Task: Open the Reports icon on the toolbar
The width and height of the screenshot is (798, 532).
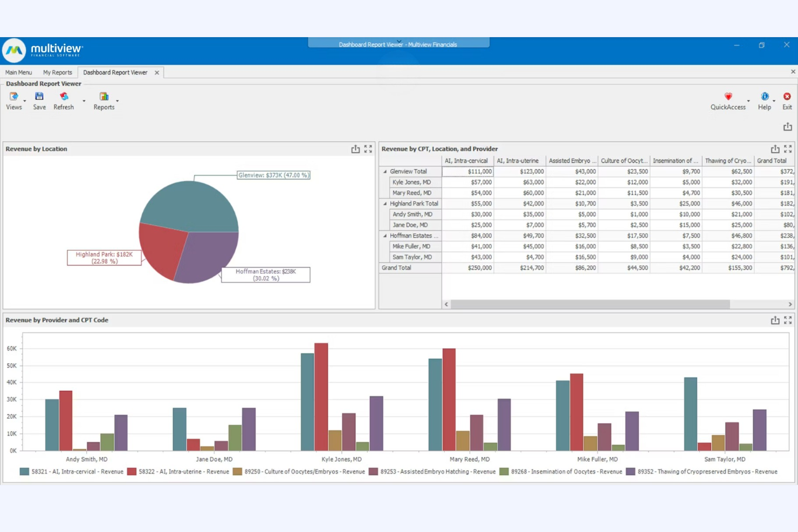Action: [103, 97]
